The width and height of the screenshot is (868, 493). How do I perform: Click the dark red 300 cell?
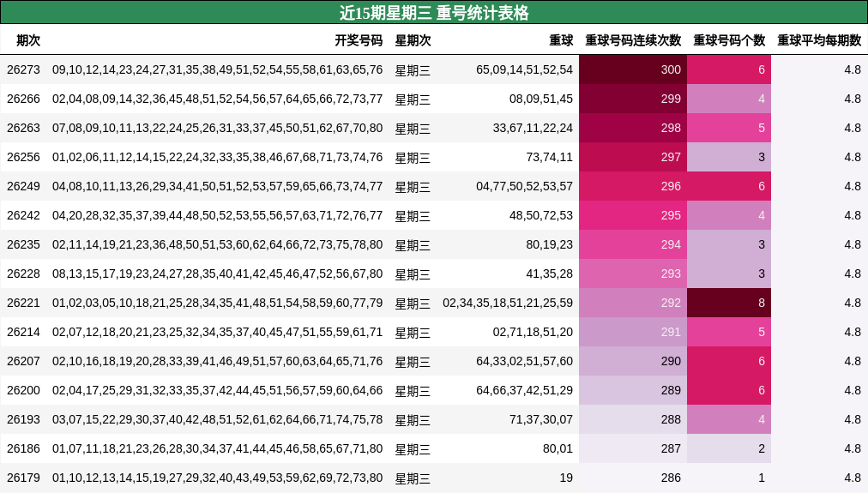click(633, 69)
